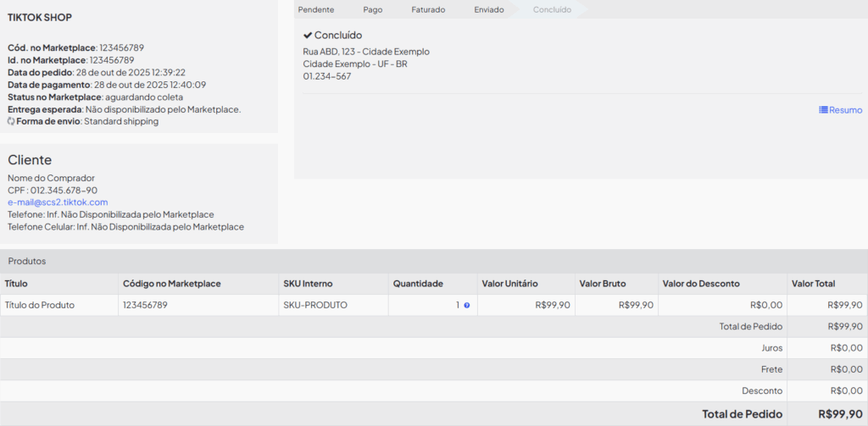Click the Código no Marketplace column header

(x=172, y=284)
